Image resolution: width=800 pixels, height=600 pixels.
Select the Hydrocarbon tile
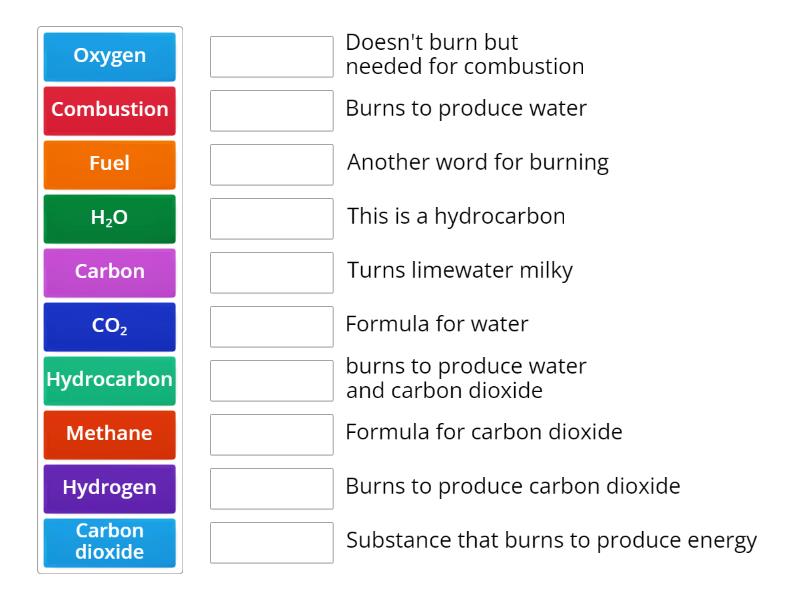pos(109,381)
